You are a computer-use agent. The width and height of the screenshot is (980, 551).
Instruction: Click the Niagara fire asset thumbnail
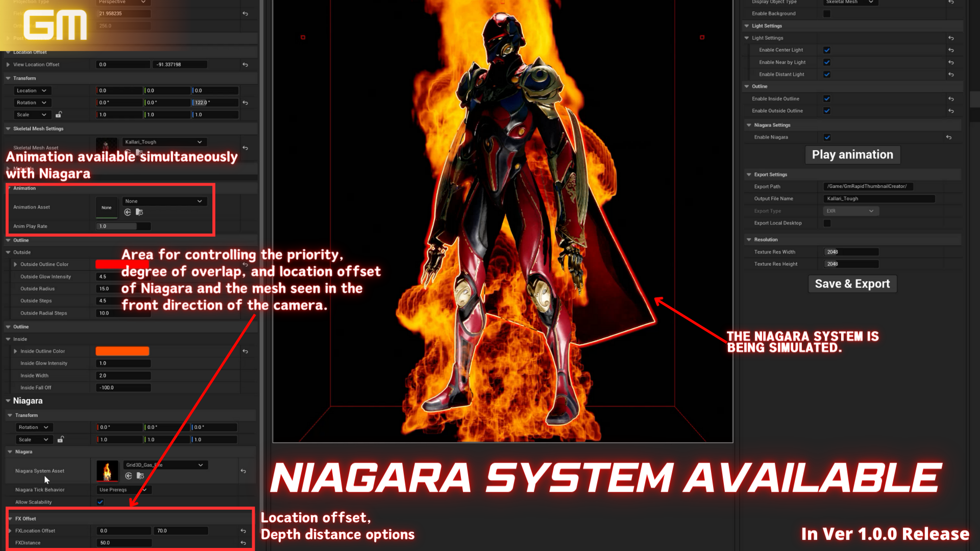tap(107, 471)
